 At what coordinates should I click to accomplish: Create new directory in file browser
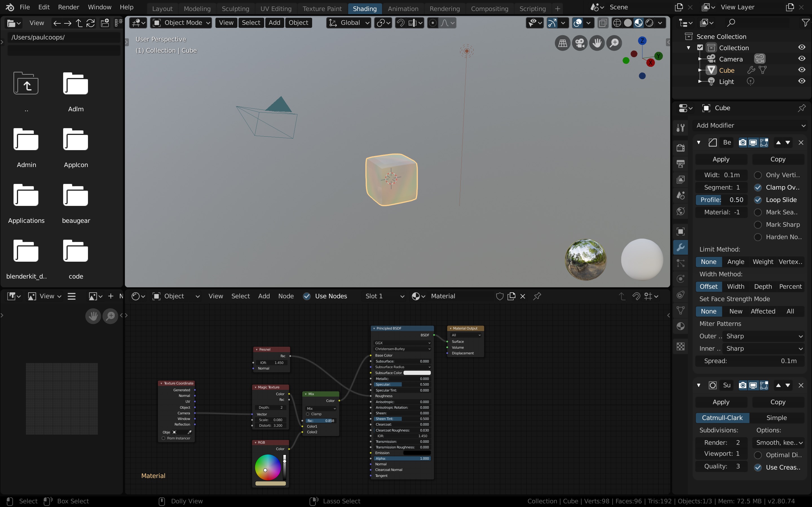[105, 23]
